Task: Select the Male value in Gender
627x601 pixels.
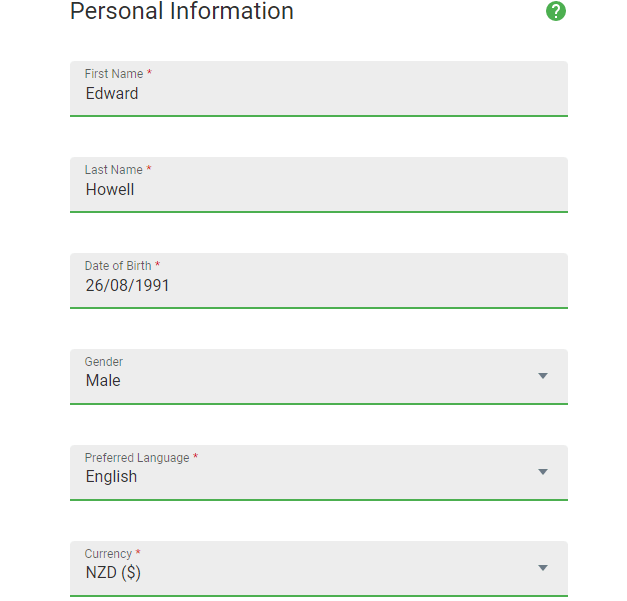Action: pos(103,381)
